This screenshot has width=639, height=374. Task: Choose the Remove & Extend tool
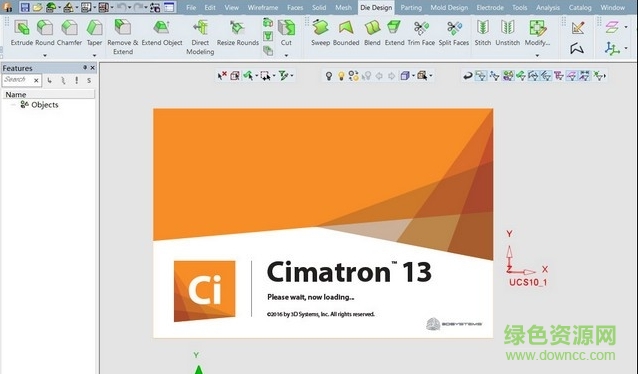pyautogui.click(x=123, y=37)
